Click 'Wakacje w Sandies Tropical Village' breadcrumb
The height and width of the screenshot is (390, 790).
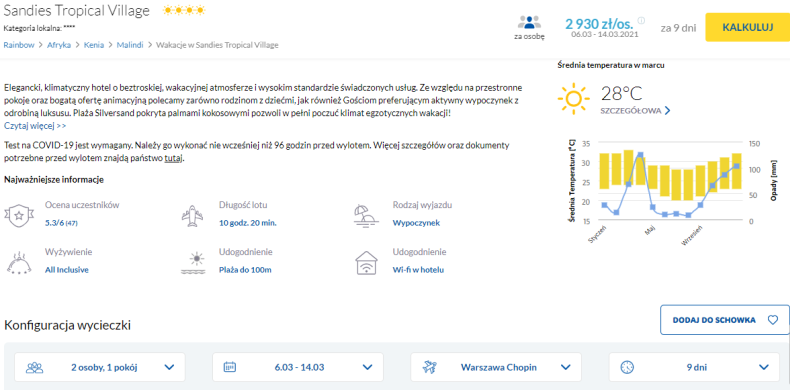pyautogui.click(x=217, y=45)
